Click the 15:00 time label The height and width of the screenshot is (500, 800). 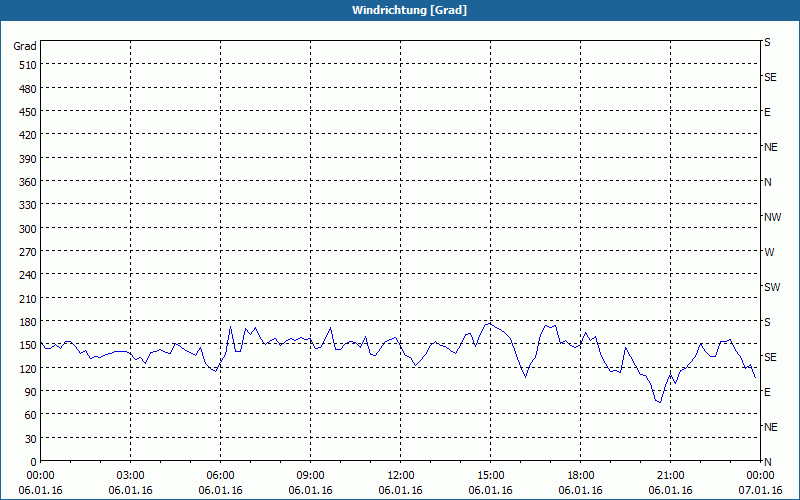tap(490, 476)
